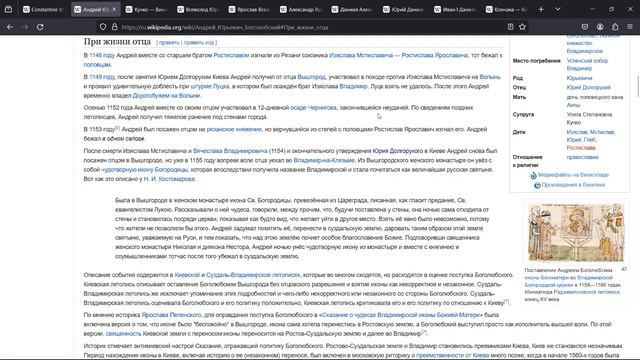Screen dimensions: 640x360
Task: Open 'Юрий Долгорукий' infobox father link
Action: (x=588, y=87)
